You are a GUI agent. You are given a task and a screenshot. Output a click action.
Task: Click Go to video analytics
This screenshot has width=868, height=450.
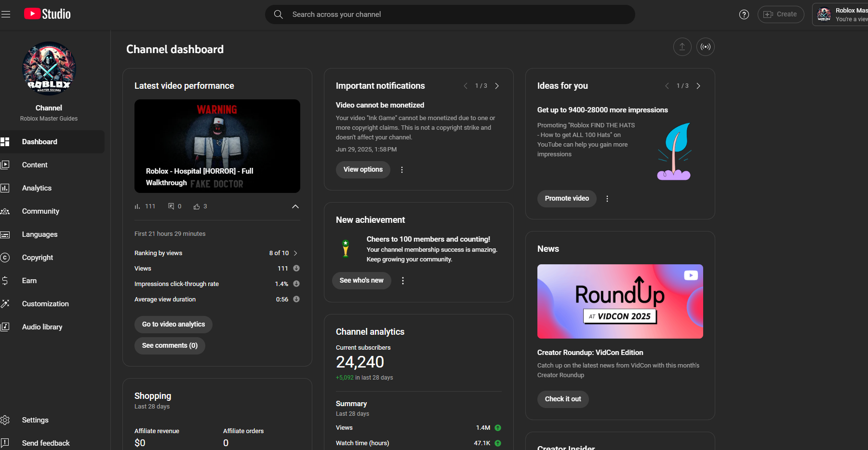(174, 324)
